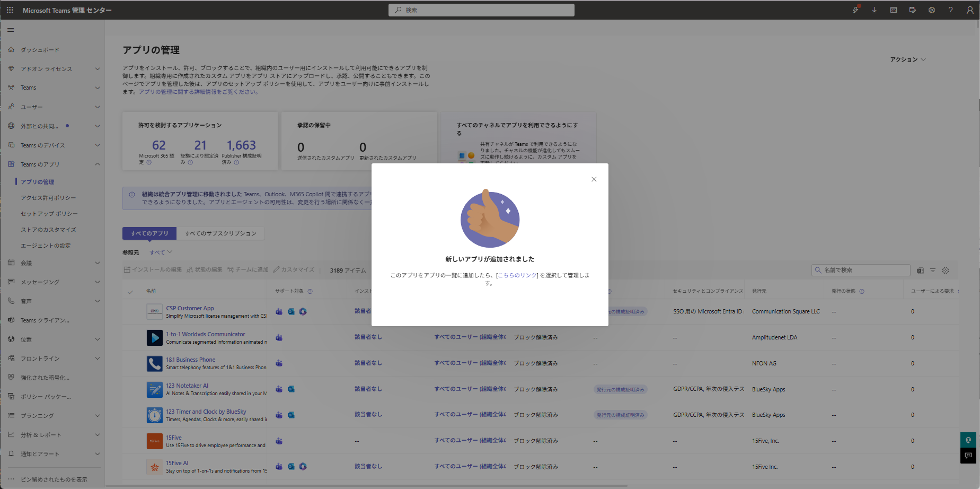Open the 1-to-1 Worldvds Communicator link
The width and height of the screenshot is (980, 489).
click(x=206, y=334)
